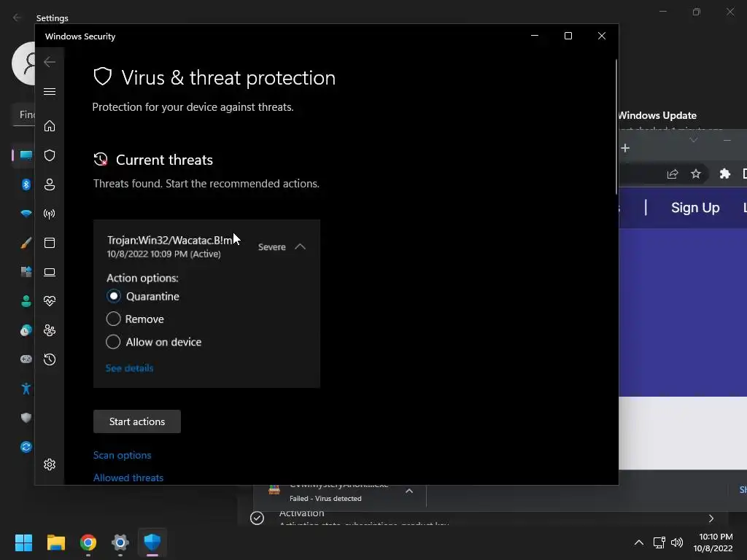Open Firewall & network protection icon
The width and height of the screenshot is (747, 560).
coord(50,214)
